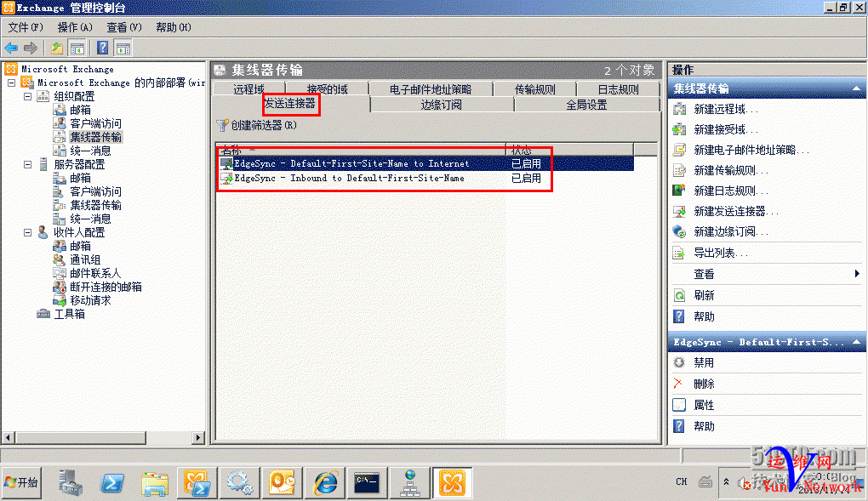Click the show/hide action pane icon
This screenshot has height=501, width=868.
coord(123,48)
